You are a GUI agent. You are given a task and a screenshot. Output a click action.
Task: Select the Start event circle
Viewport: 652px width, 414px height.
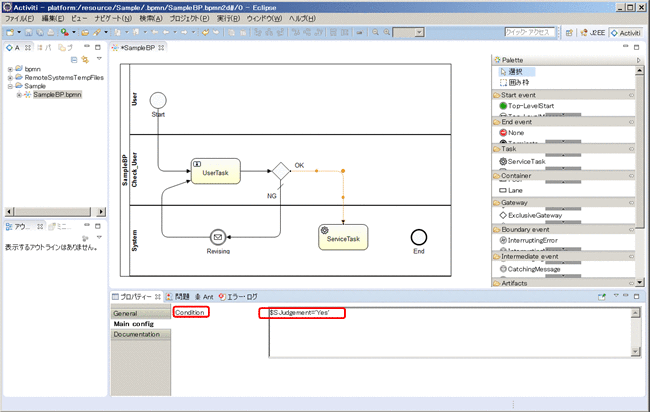[158, 99]
